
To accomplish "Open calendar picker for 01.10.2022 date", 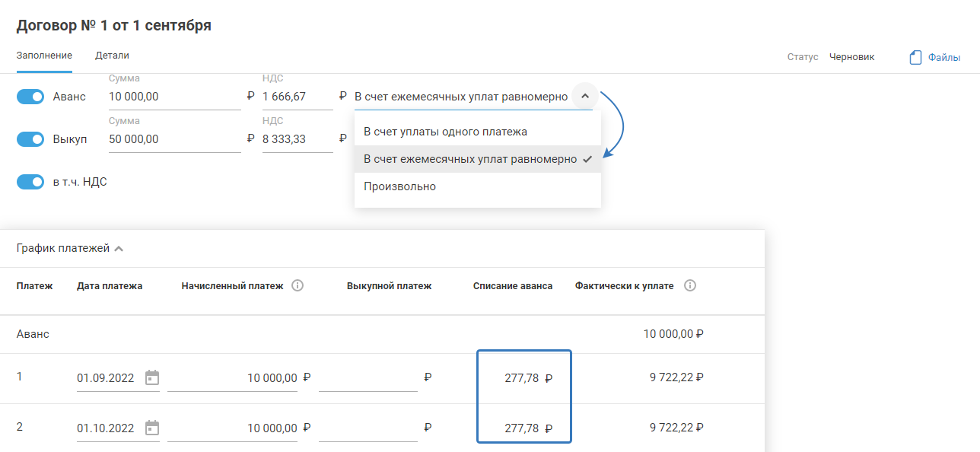I will tap(152, 428).
